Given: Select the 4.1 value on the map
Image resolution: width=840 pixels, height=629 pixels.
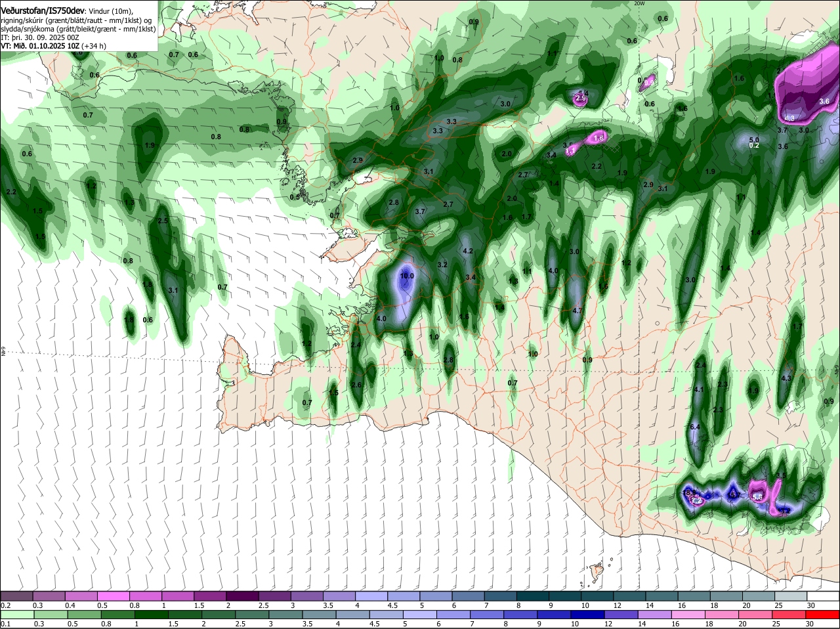Looking at the screenshot, I should (x=699, y=390).
